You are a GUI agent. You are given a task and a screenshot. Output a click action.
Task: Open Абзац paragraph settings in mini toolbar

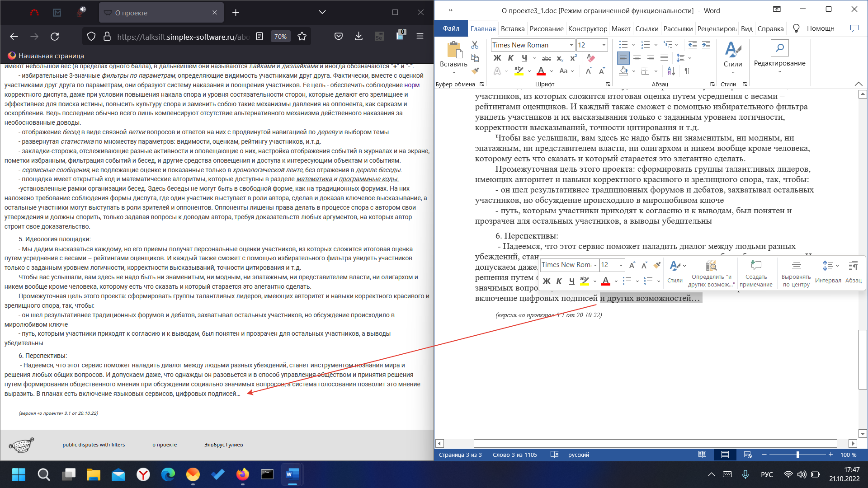[854, 272]
